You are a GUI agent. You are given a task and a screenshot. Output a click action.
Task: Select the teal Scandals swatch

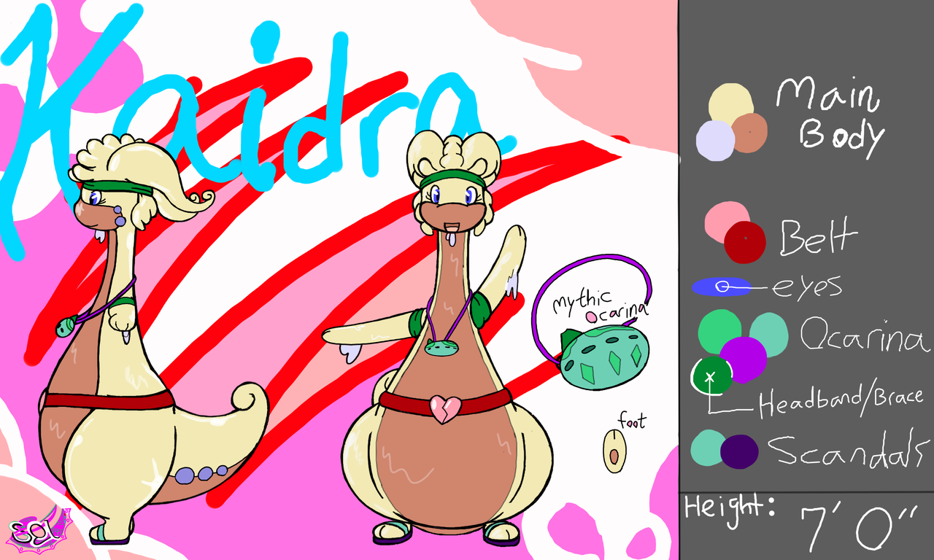click(x=709, y=448)
